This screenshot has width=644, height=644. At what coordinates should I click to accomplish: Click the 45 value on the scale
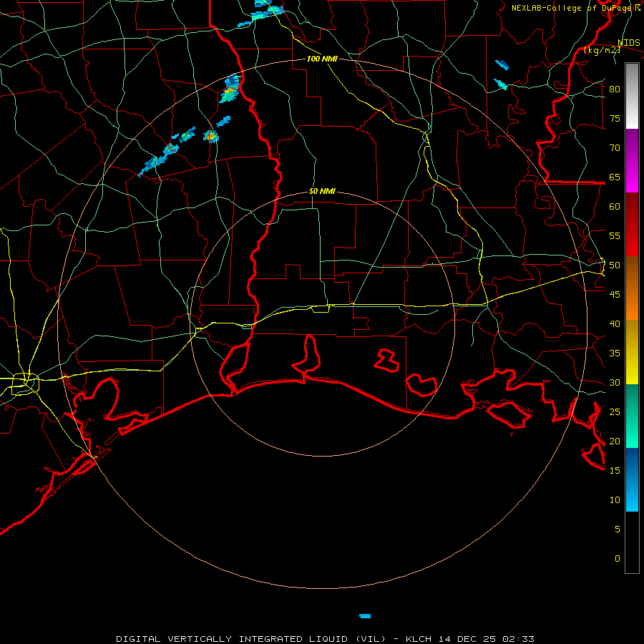(x=615, y=295)
